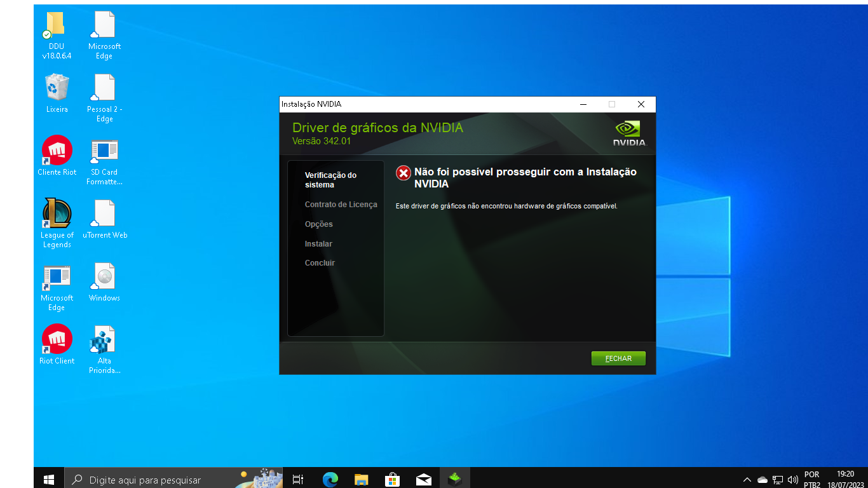Viewport: 868px width, 488px height.
Task: Open the Windows Start menu
Action: tap(49, 480)
